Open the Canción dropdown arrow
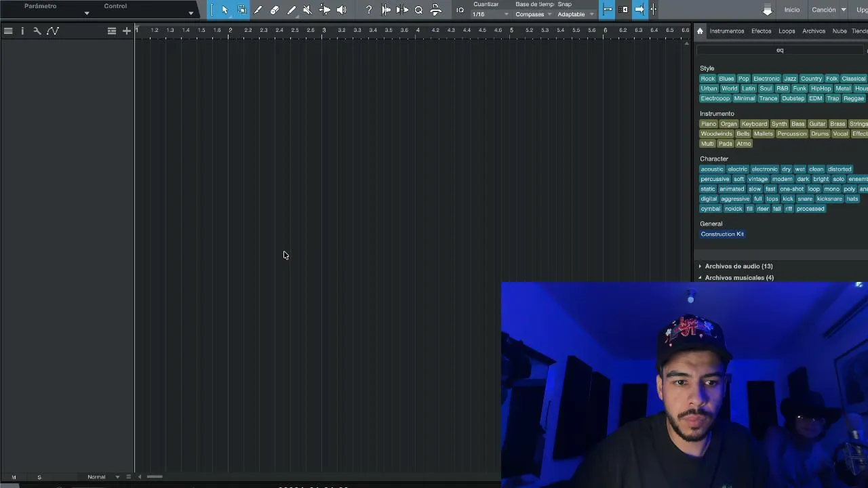This screenshot has height=488, width=868. click(844, 10)
